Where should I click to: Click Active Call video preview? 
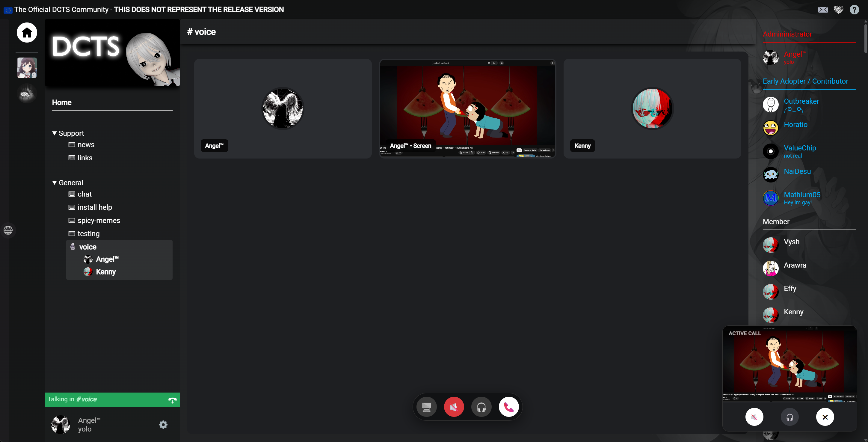point(789,364)
